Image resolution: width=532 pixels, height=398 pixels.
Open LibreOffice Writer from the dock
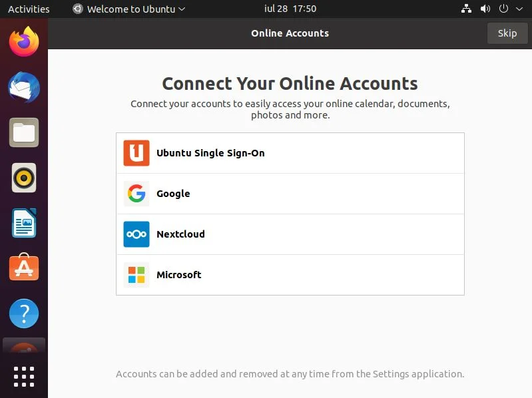click(24, 223)
